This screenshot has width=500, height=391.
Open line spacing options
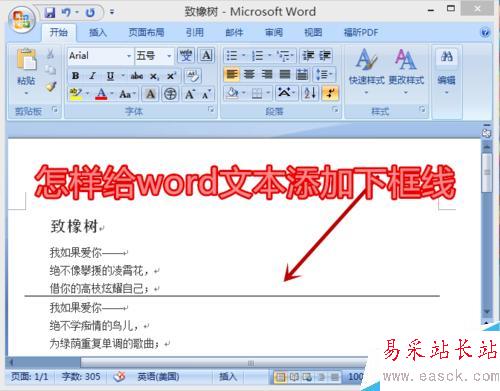coord(324,74)
